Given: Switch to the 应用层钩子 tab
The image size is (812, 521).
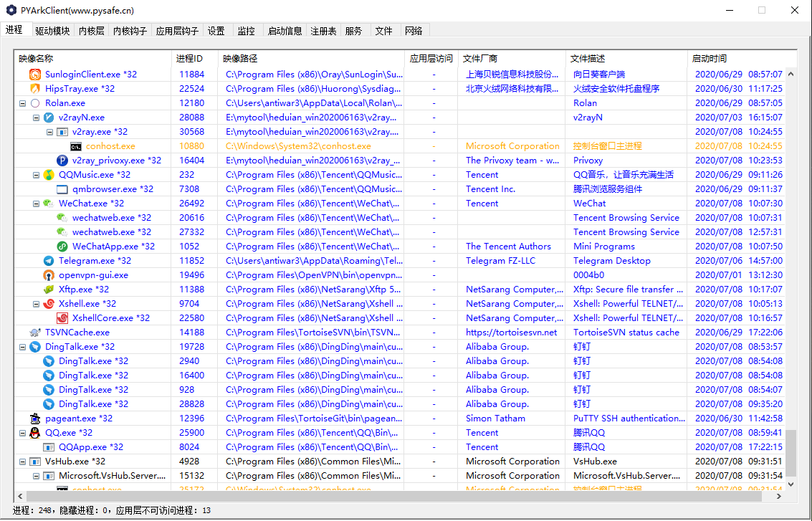Looking at the screenshot, I should click(178, 31).
